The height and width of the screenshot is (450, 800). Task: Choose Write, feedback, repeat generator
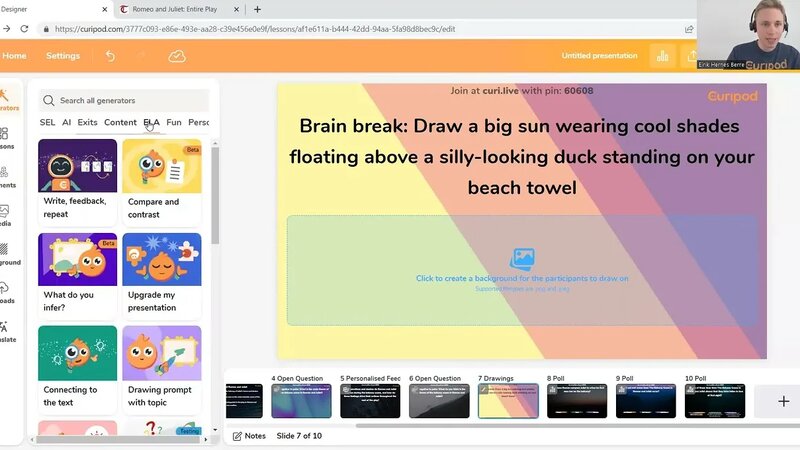(x=78, y=182)
